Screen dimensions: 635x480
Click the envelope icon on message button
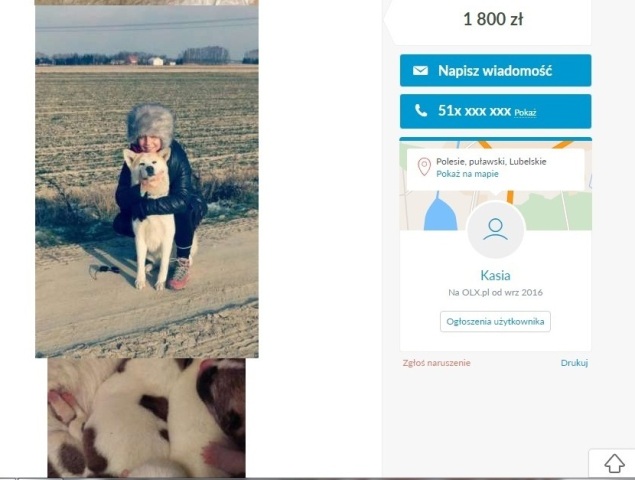[420, 70]
